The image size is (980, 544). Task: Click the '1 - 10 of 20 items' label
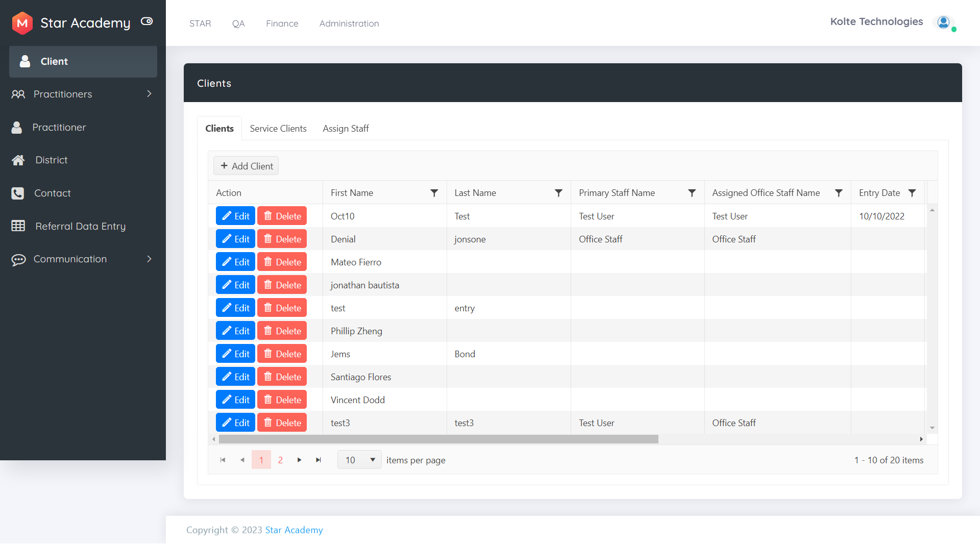pyautogui.click(x=889, y=460)
